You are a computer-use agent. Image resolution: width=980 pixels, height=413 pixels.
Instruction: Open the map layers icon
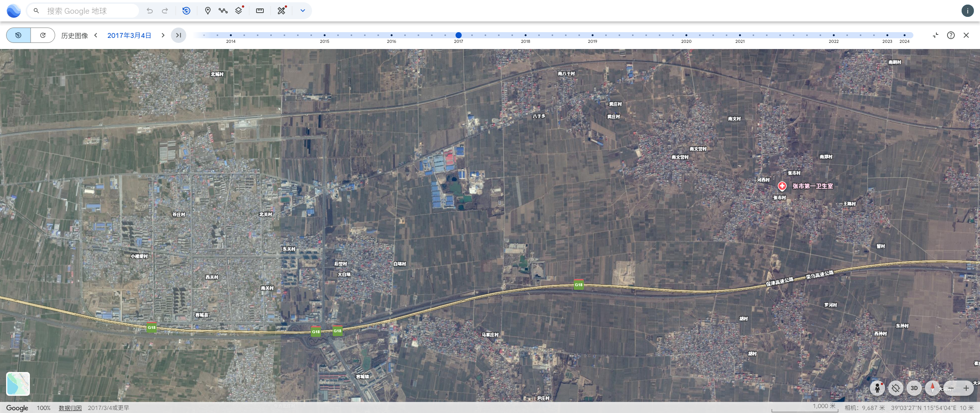point(239,11)
